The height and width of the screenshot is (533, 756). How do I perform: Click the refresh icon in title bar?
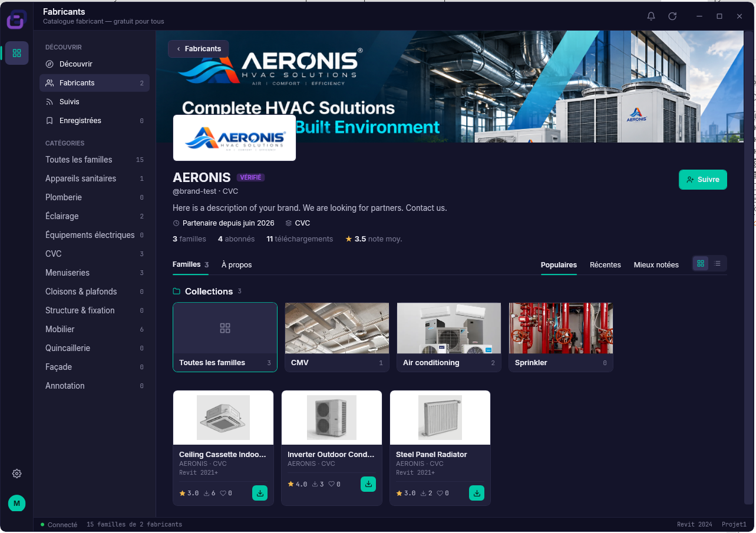point(672,16)
